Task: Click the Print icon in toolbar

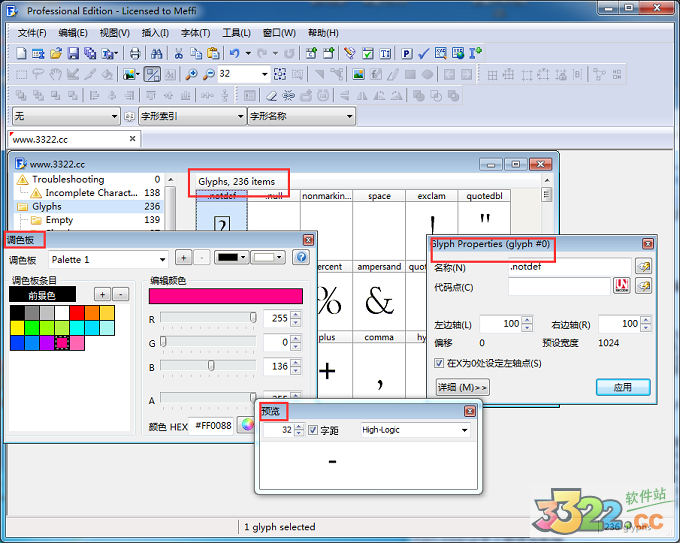Action: [x=135, y=53]
